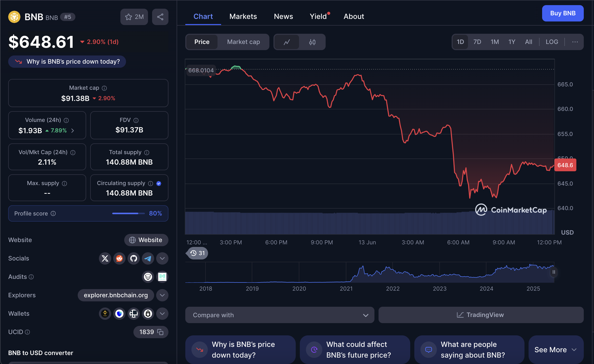Open Market cap info tooltip icon
594x364 pixels.
[x=104, y=88]
